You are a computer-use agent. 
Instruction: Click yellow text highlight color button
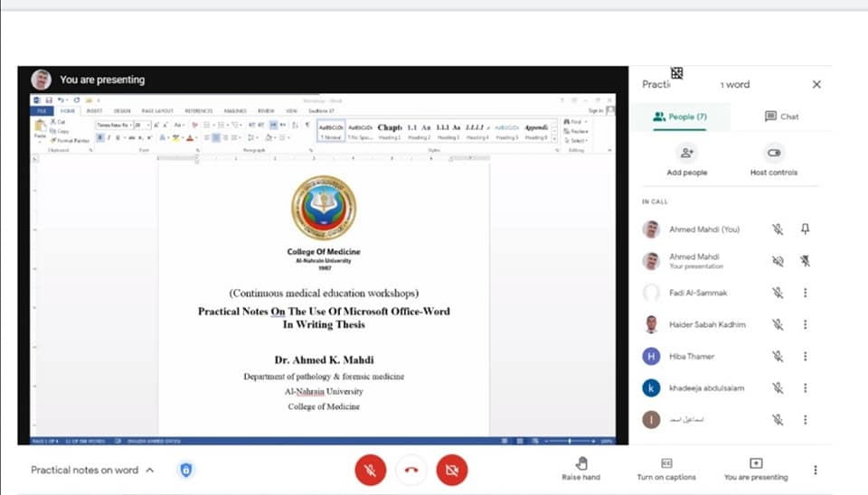coord(176,137)
